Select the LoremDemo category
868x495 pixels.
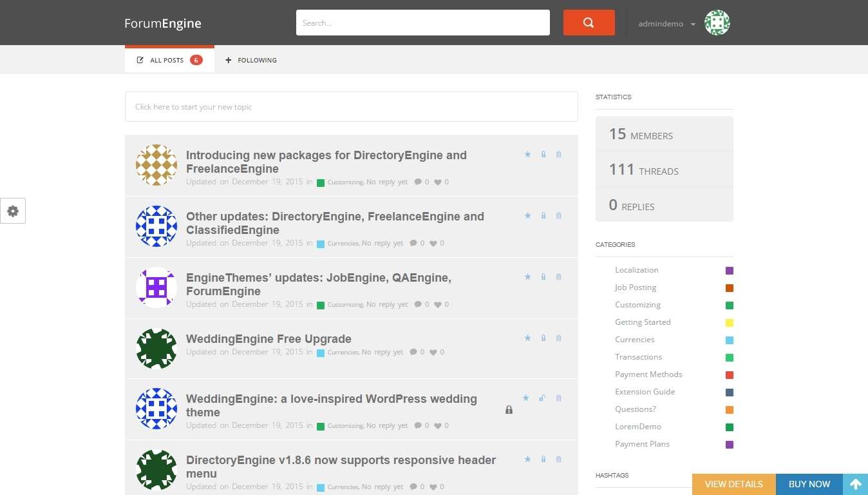638,427
